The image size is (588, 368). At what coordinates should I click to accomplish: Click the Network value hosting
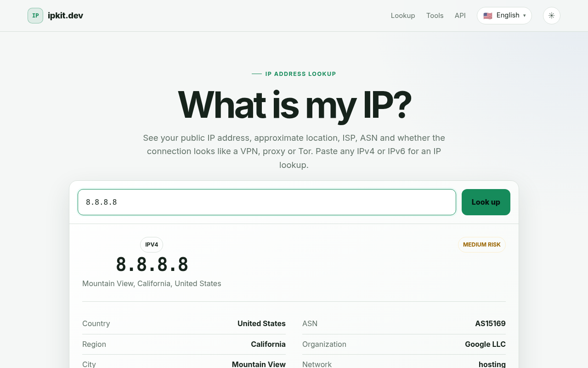[x=492, y=364]
